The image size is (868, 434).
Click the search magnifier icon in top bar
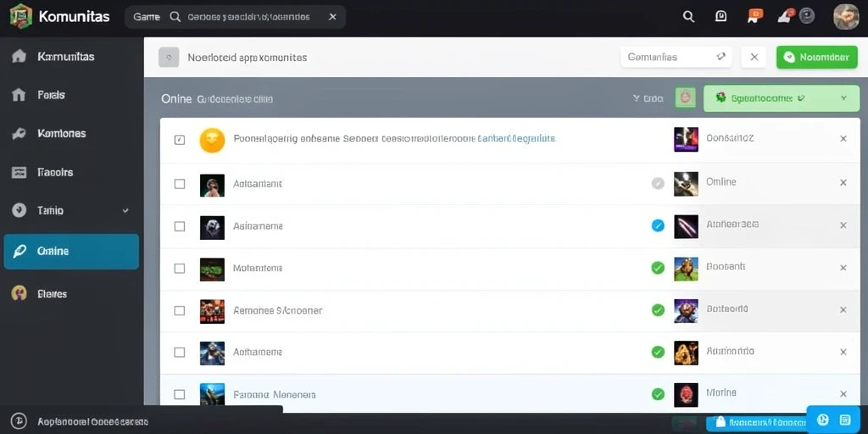[688, 17]
